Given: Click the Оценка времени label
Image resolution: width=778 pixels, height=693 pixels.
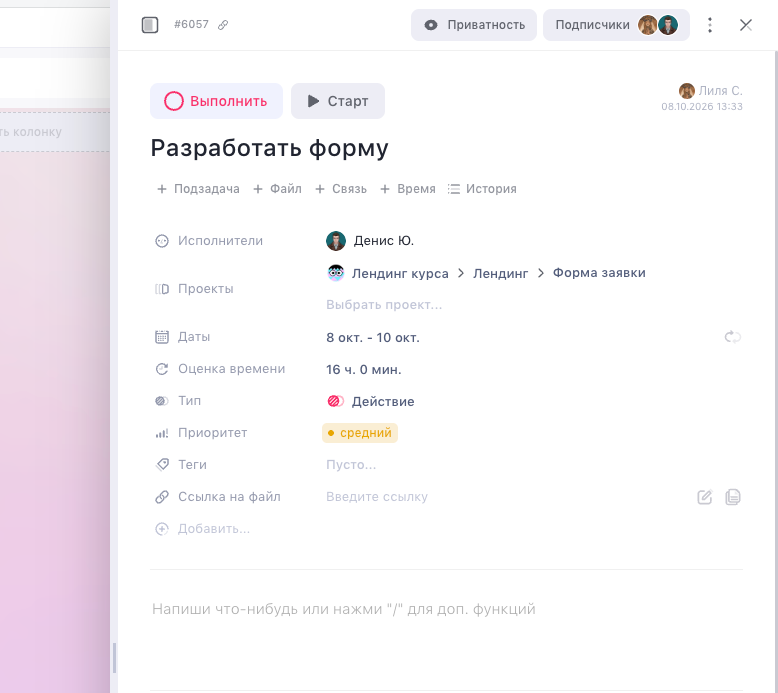Looking at the screenshot, I should point(231,369).
